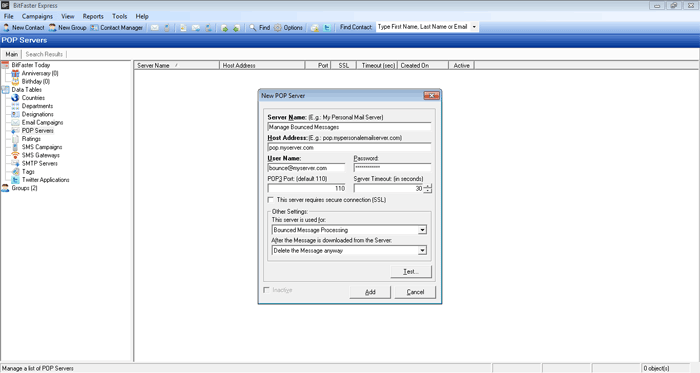Click the Password input field
This screenshot has width=700, height=373.
[392, 168]
